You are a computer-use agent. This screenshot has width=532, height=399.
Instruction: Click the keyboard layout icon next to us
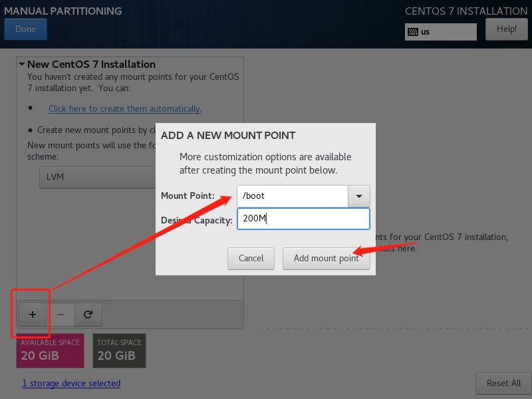coord(413,32)
